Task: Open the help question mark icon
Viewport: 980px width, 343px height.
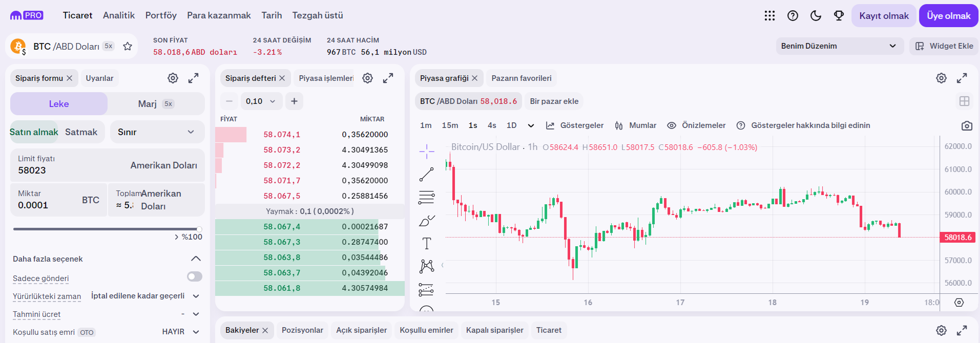Action: [793, 16]
